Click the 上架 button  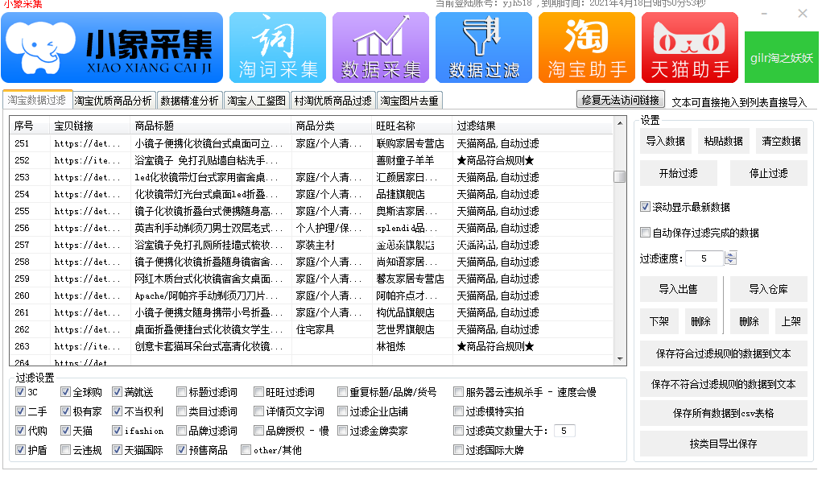[791, 321]
